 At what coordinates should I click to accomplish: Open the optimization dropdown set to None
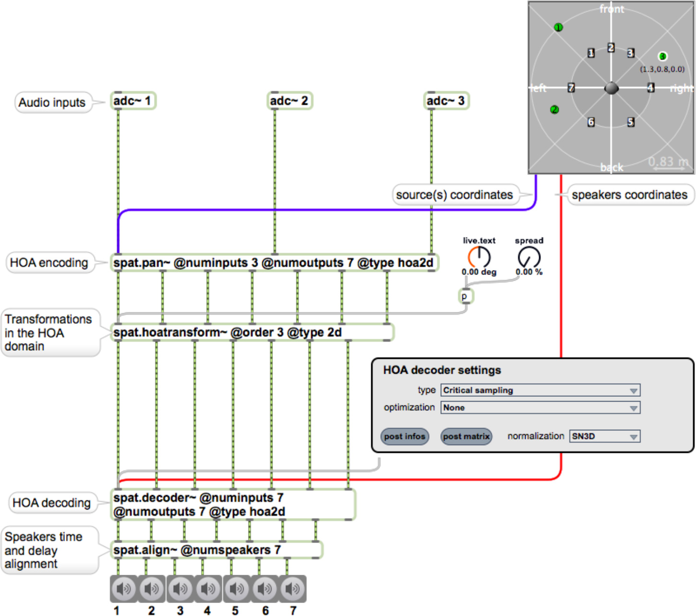pyautogui.click(x=540, y=407)
